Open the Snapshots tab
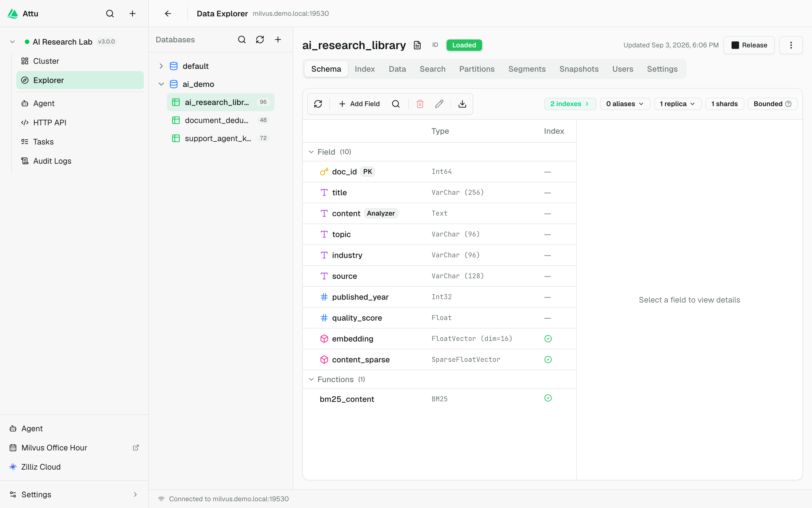The height and width of the screenshot is (508, 812). (579, 69)
